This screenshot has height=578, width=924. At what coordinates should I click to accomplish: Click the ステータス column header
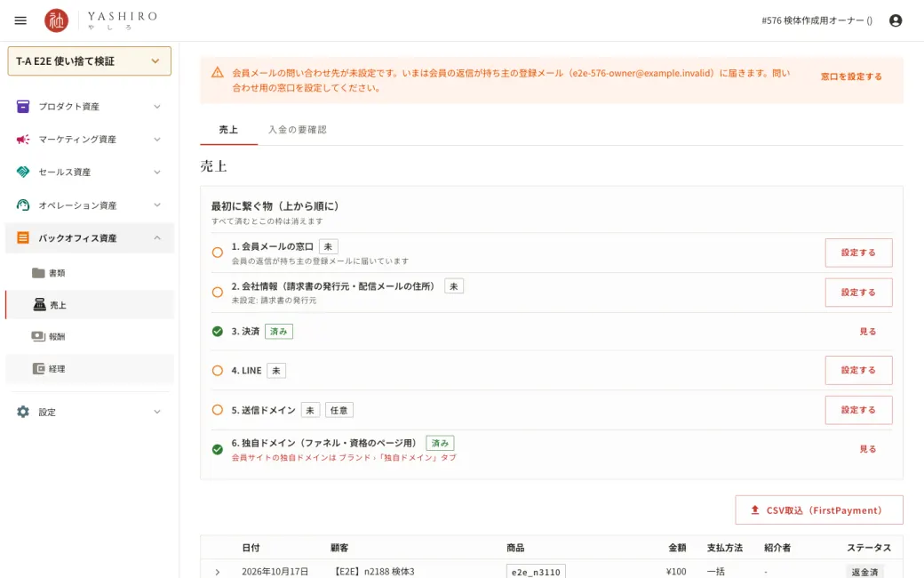(869, 548)
